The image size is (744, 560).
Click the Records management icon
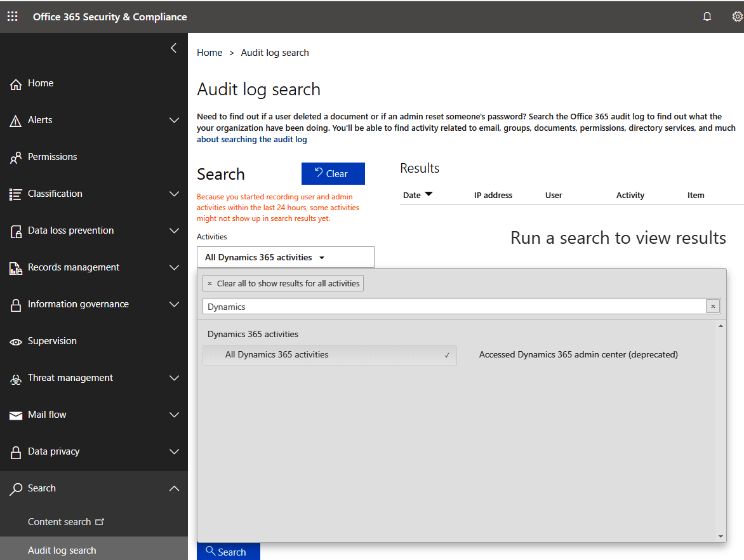point(16,268)
